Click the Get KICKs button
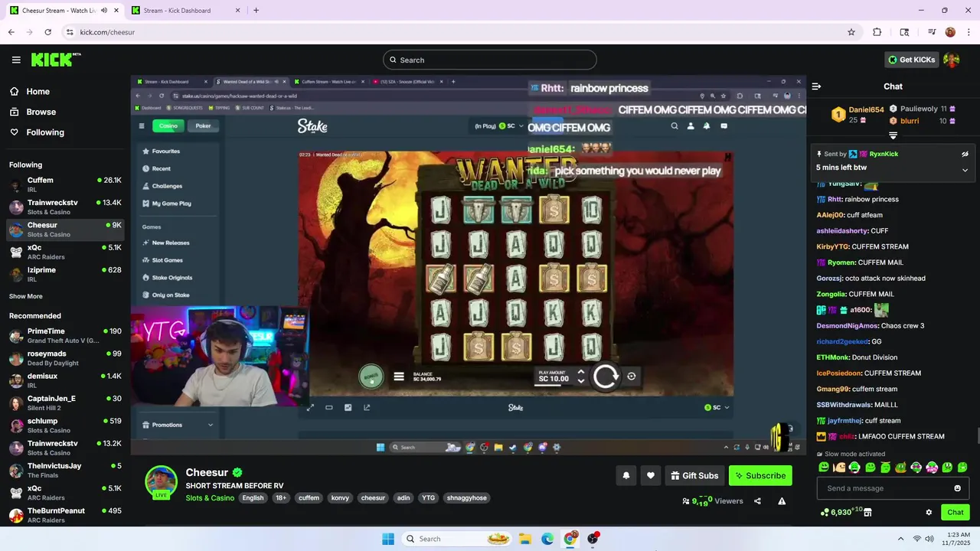The image size is (980, 551). 911,60
